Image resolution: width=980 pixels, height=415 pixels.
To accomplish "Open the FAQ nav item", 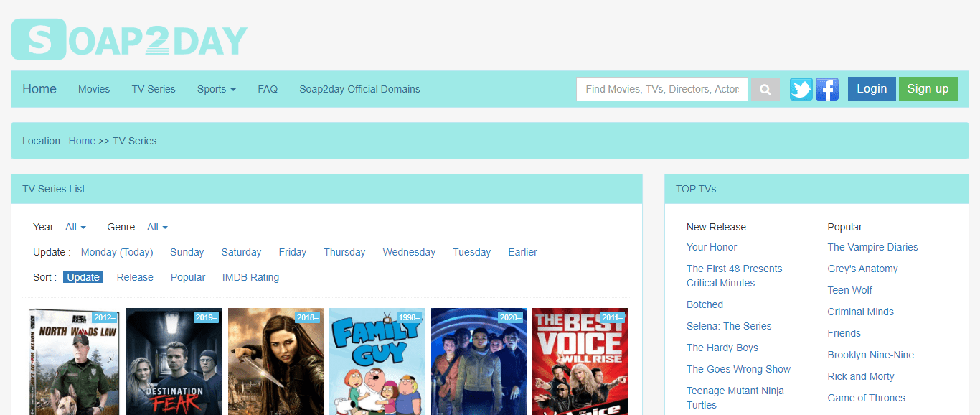I will [x=268, y=89].
